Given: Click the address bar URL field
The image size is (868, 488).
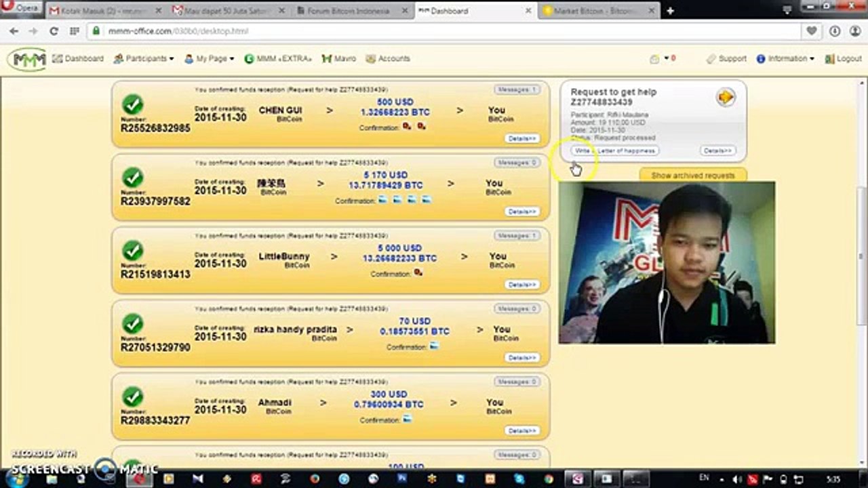Looking at the screenshot, I should [444, 31].
